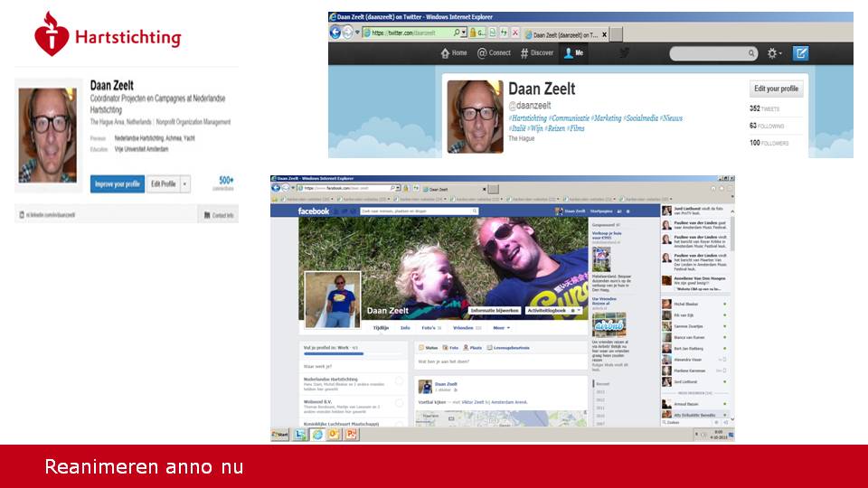Open dropdown arrow next to Edit Profile
This screenshot has width=868, height=488.
[185, 183]
